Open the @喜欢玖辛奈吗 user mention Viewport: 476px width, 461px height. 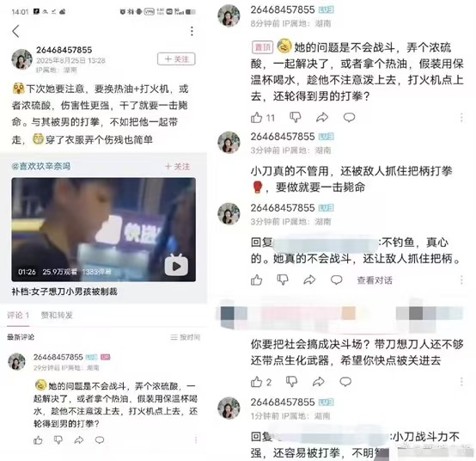click(x=41, y=166)
